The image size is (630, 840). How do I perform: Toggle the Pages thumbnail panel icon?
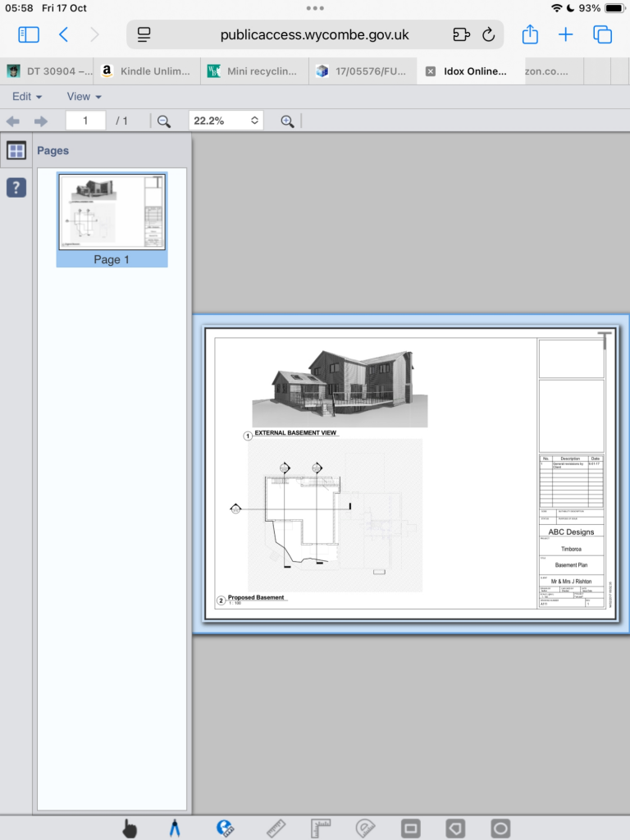click(x=16, y=150)
